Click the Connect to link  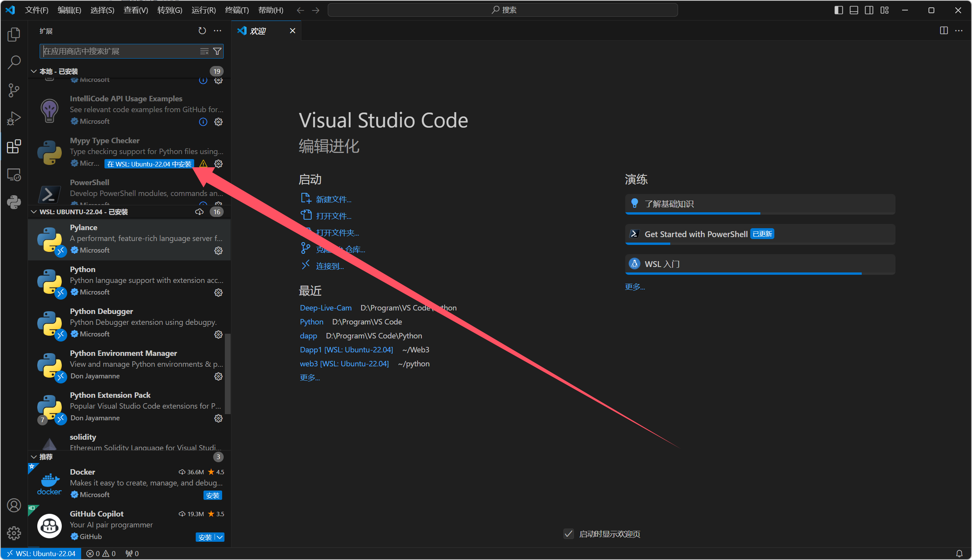click(330, 266)
